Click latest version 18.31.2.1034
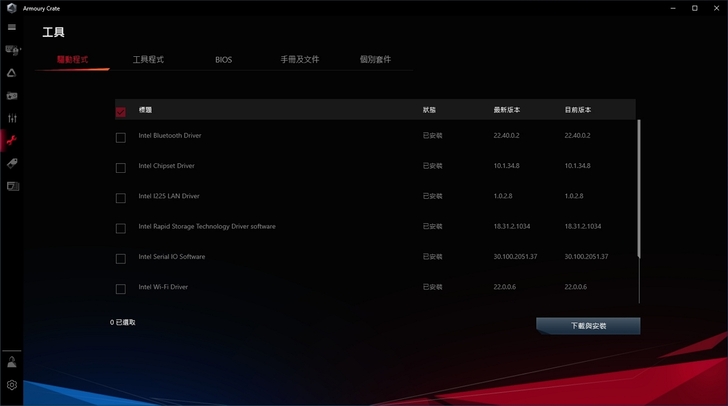The height and width of the screenshot is (406, 728). 512,226
